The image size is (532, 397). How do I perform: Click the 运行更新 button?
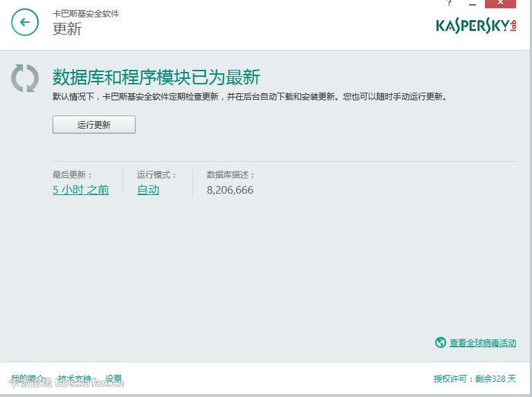(94, 124)
